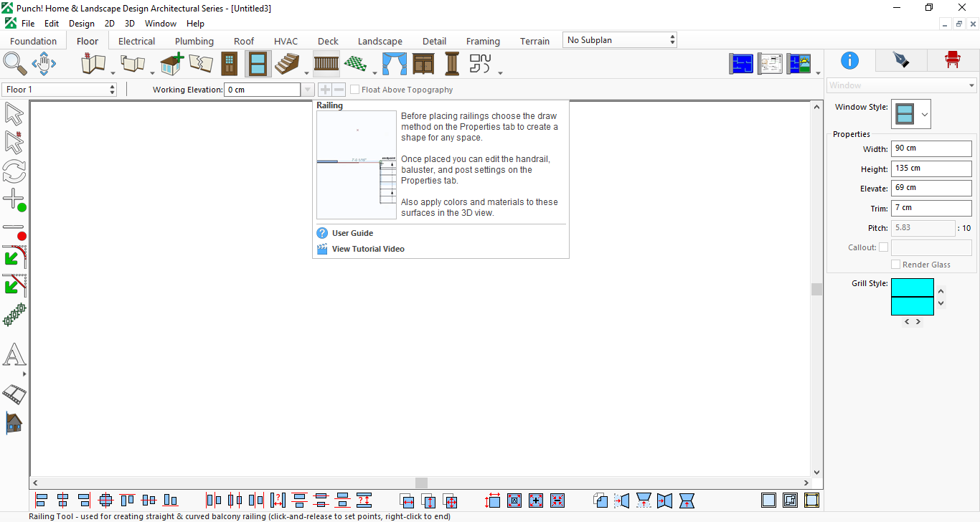980x522 pixels.
Task: Select the Column tool
Action: (452, 64)
